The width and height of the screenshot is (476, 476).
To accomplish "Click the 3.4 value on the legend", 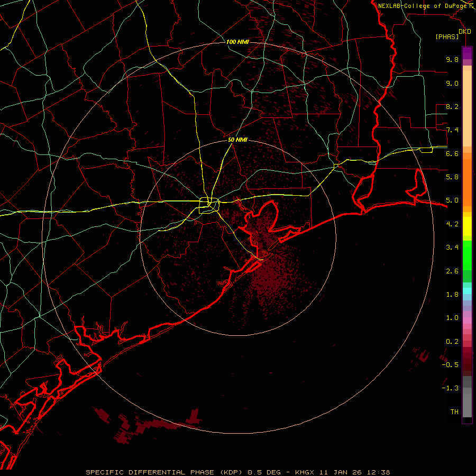I will point(452,248).
